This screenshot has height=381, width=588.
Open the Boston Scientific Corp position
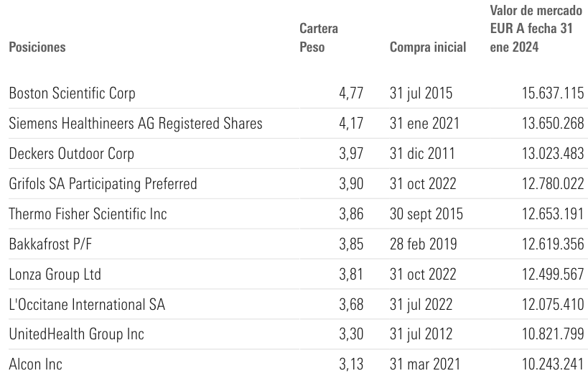pos(72,93)
